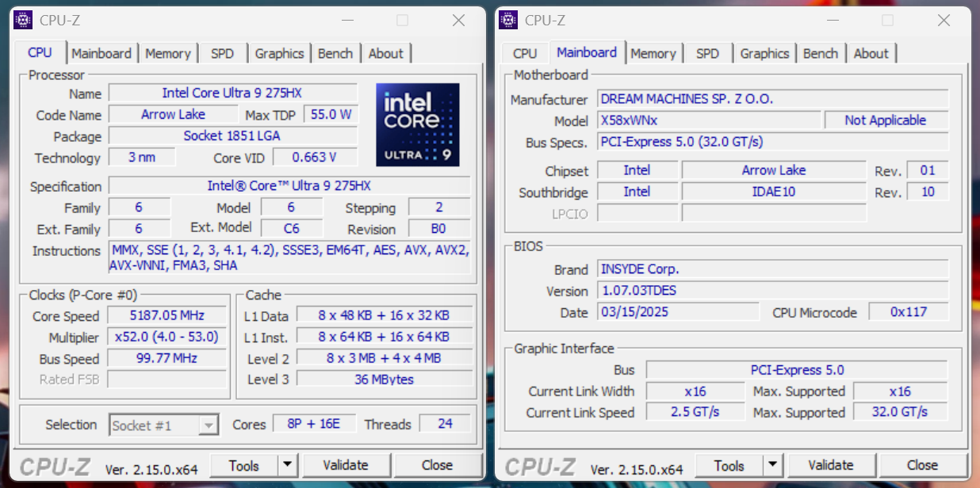
Task: Close left CPU-Z window with title bar X
Action: [x=458, y=21]
